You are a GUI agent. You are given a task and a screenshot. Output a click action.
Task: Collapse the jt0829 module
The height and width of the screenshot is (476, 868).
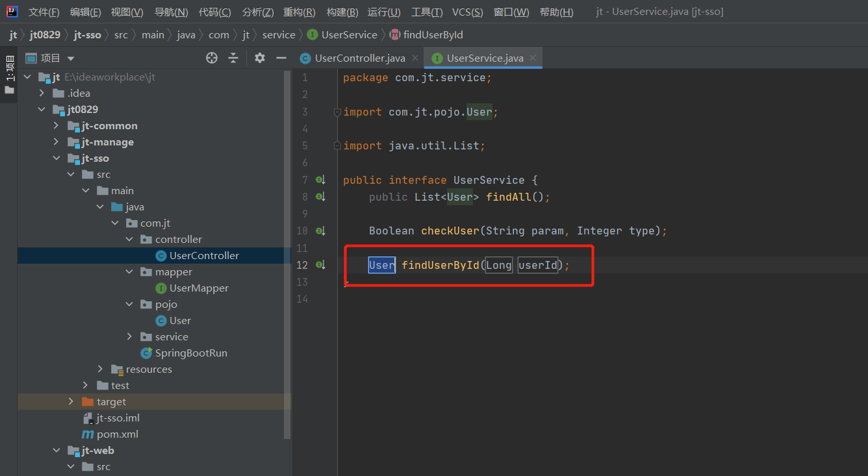click(x=42, y=110)
